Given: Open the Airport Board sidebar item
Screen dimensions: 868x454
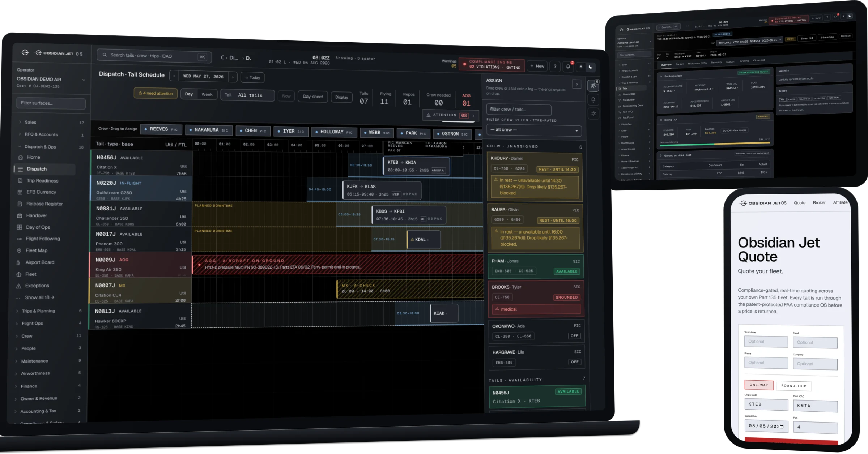Looking at the screenshot, I should 35,262.
